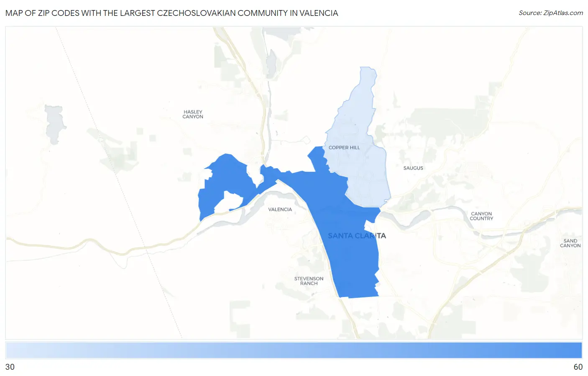Click the Saugus map label

pyautogui.click(x=413, y=168)
